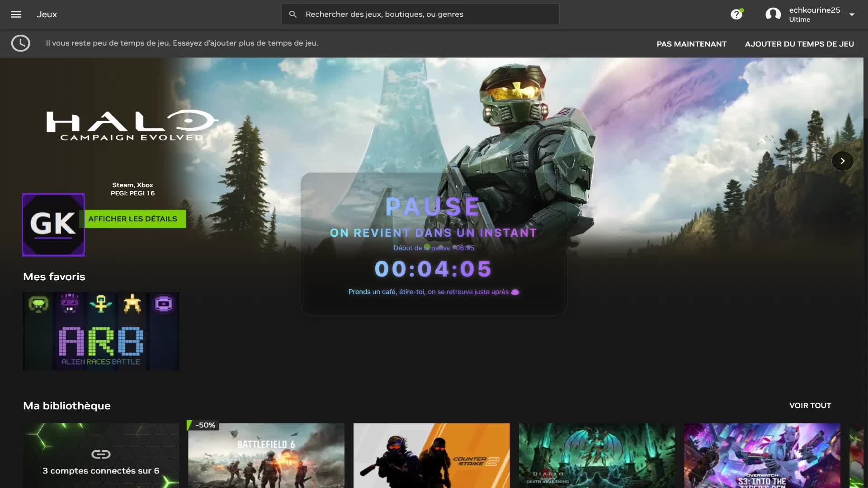Click the Jeux tab label
Image resolution: width=868 pixels, height=488 pixels.
point(47,14)
